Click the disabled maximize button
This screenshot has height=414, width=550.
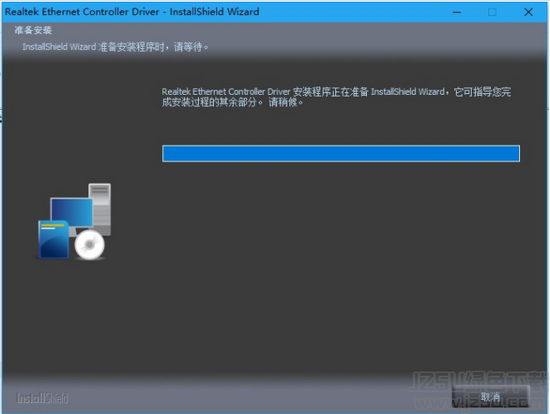tap(492, 12)
